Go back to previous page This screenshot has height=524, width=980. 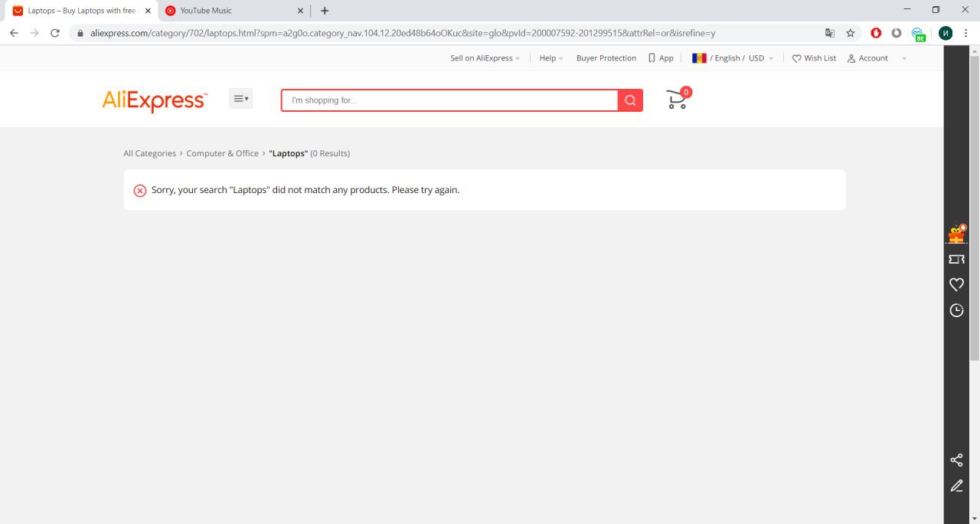(14, 33)
